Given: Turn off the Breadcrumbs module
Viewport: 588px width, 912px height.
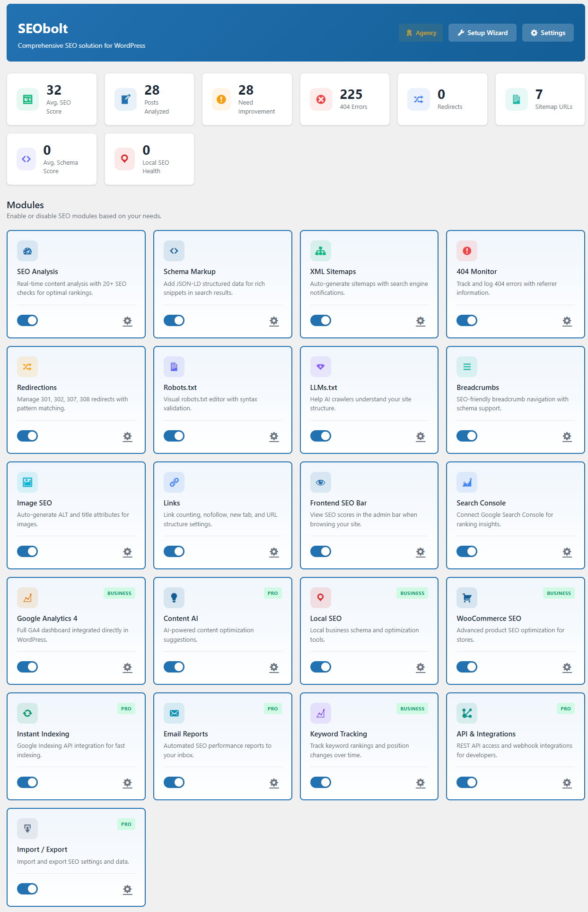Looking at the screenshot, I should pos(466,436).
